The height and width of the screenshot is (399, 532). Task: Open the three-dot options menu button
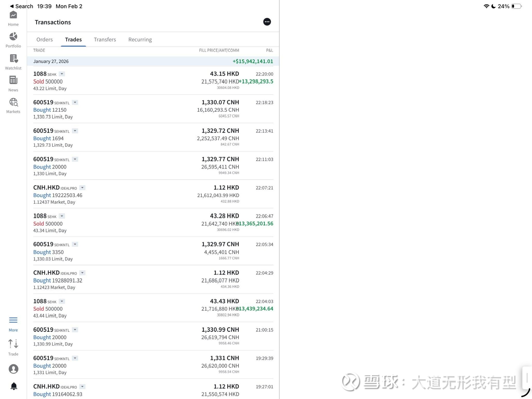[x=267, y=22]
